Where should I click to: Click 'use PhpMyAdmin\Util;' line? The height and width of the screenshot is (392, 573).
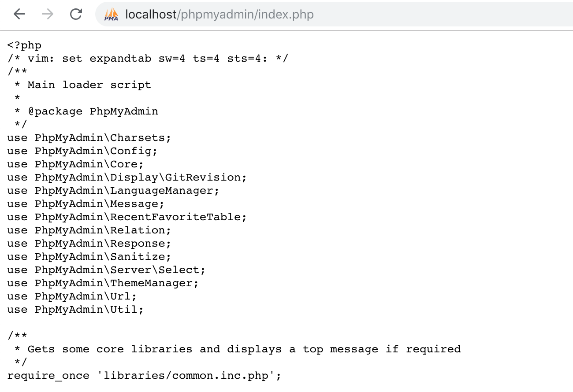coord(75,310)
